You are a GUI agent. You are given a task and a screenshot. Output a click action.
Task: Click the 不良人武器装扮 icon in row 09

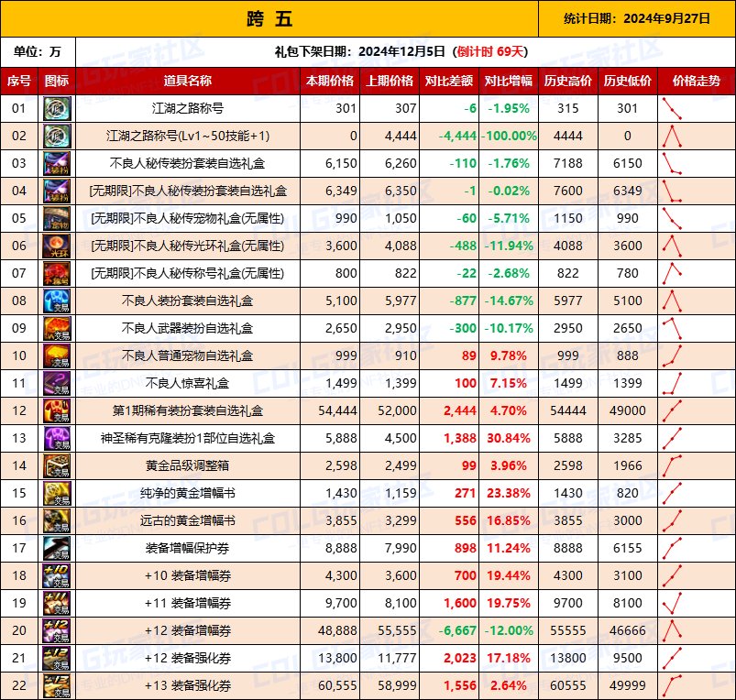click(x=57, y=328)
